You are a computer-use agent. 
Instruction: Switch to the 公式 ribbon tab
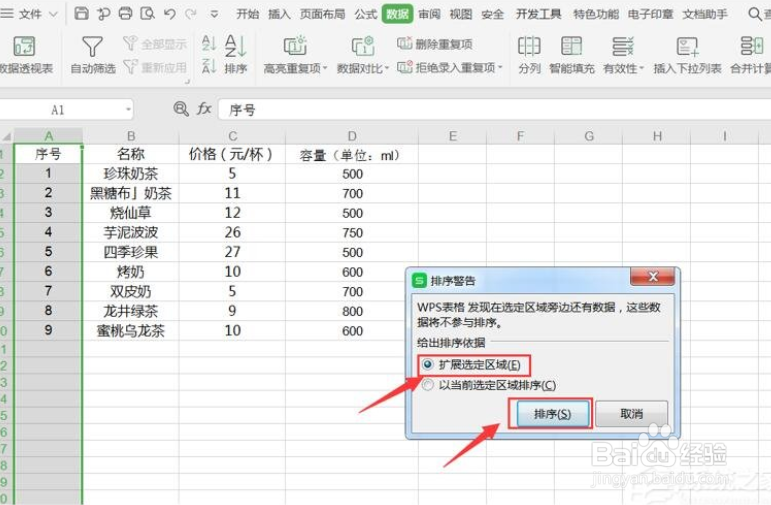click(366, 14)
